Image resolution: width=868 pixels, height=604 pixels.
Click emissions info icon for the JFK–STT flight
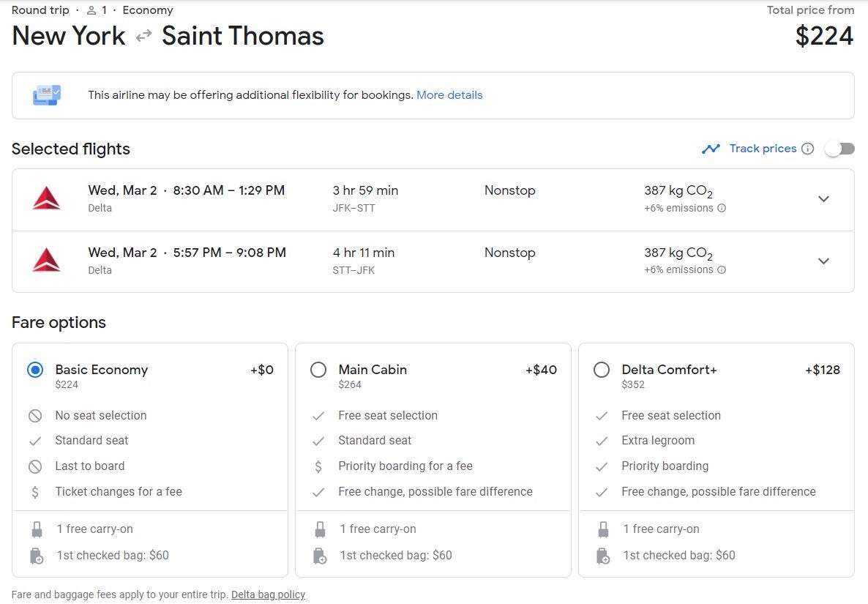(722, 208)
